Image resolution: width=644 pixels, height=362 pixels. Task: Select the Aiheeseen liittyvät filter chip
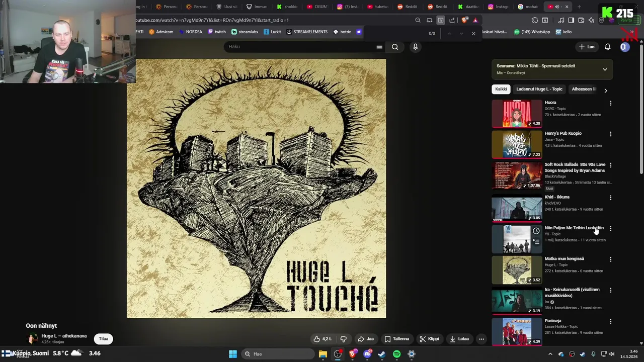pyautogui.click(x=584, y=89)
